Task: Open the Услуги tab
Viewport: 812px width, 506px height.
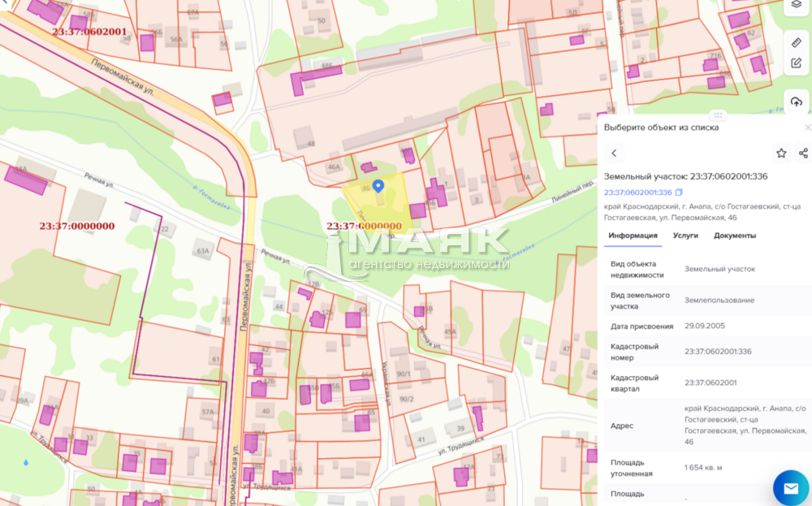Action: (685, 236)
